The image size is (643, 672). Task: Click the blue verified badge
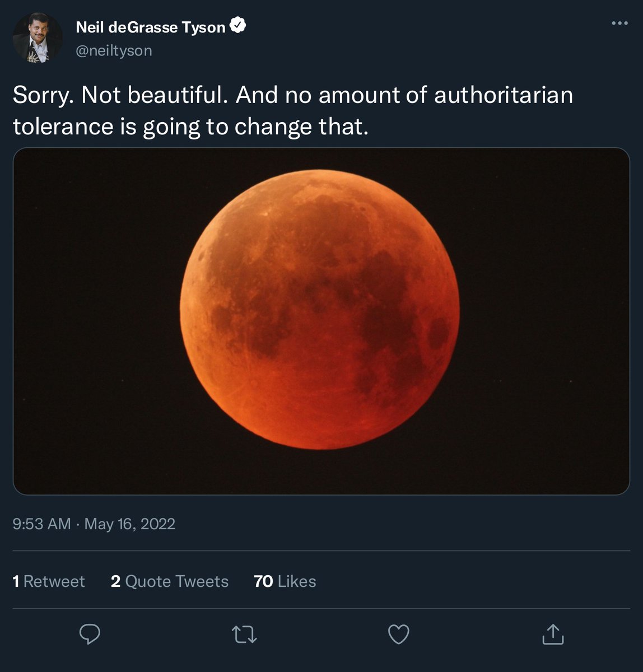pos(238,26)
